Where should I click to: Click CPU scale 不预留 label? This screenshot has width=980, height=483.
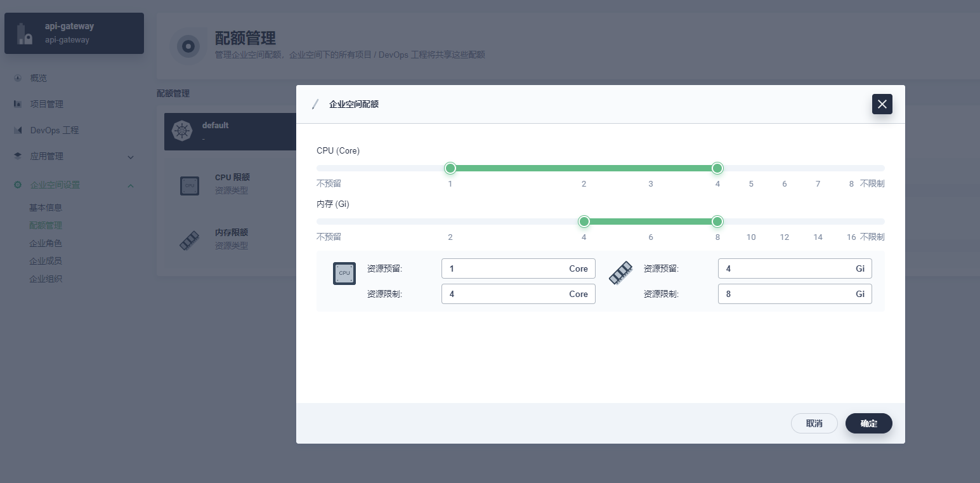(x=329, y=183)
